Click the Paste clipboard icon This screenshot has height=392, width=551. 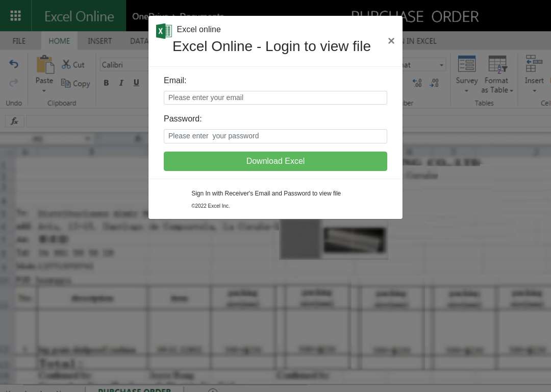click(45, 65)
